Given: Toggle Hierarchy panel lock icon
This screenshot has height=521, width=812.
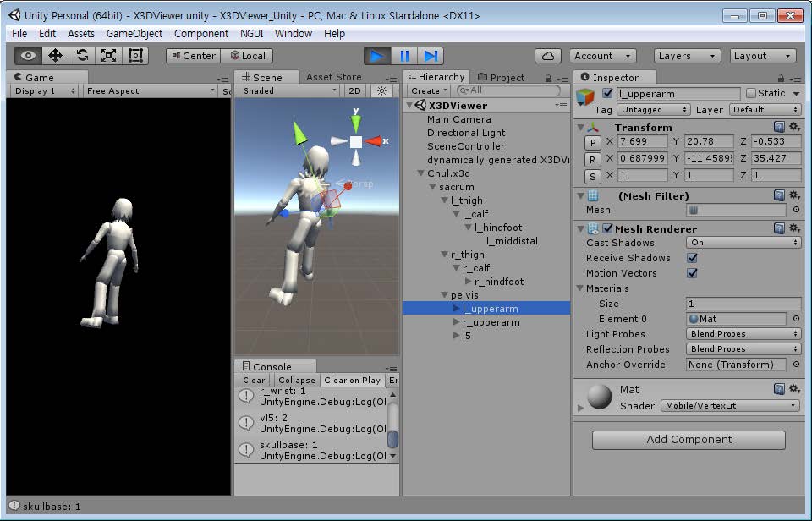Looking at the screenshot, I should (548, 78).
